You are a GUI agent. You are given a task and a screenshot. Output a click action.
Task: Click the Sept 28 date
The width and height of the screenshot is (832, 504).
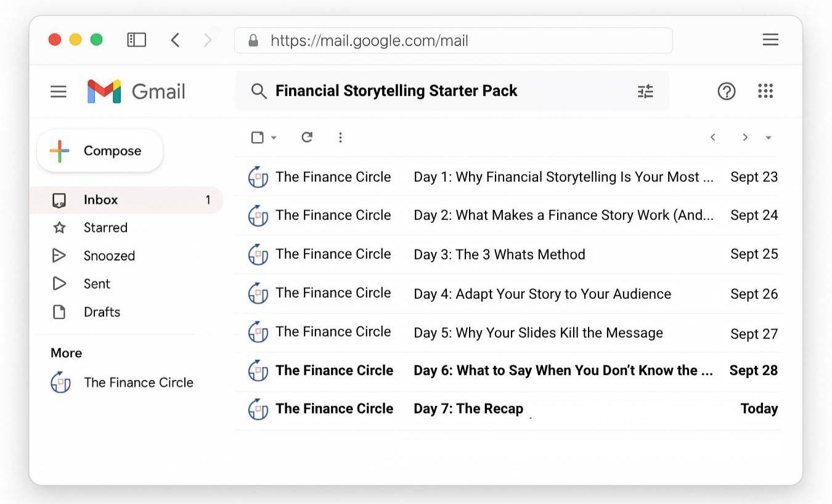tap(753, 371)
